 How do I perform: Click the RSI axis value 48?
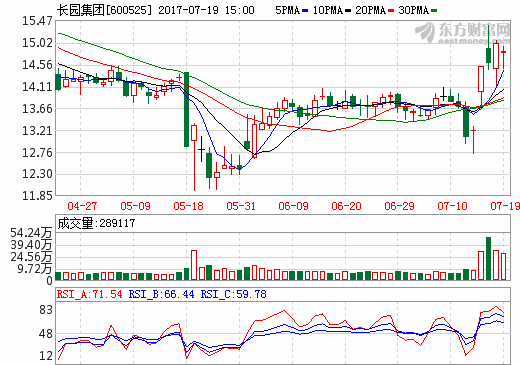click(x=46, y=334)
